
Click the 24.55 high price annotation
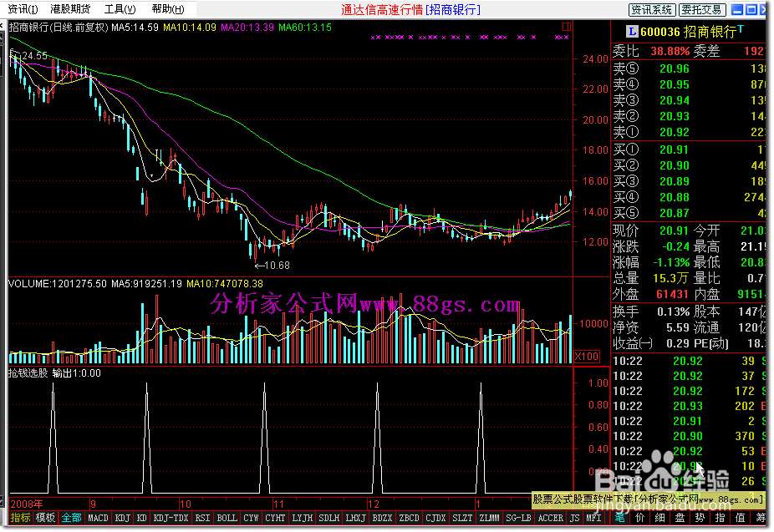coord(34,56)
